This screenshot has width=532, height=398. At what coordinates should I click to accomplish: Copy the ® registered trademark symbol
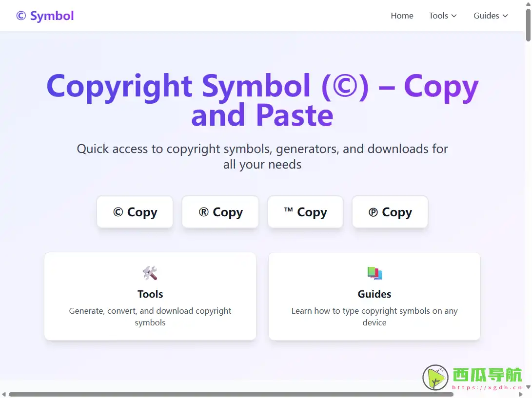tap(220, 212)
